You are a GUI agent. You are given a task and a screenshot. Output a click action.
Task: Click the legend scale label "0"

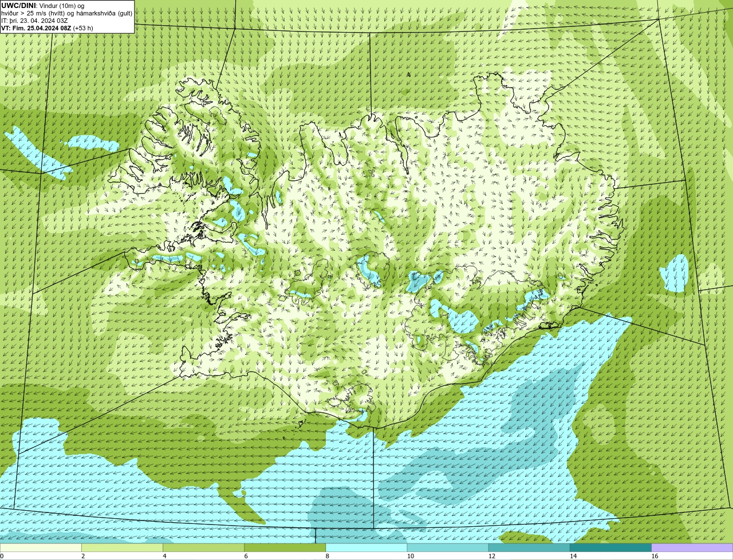pos(2,556)
